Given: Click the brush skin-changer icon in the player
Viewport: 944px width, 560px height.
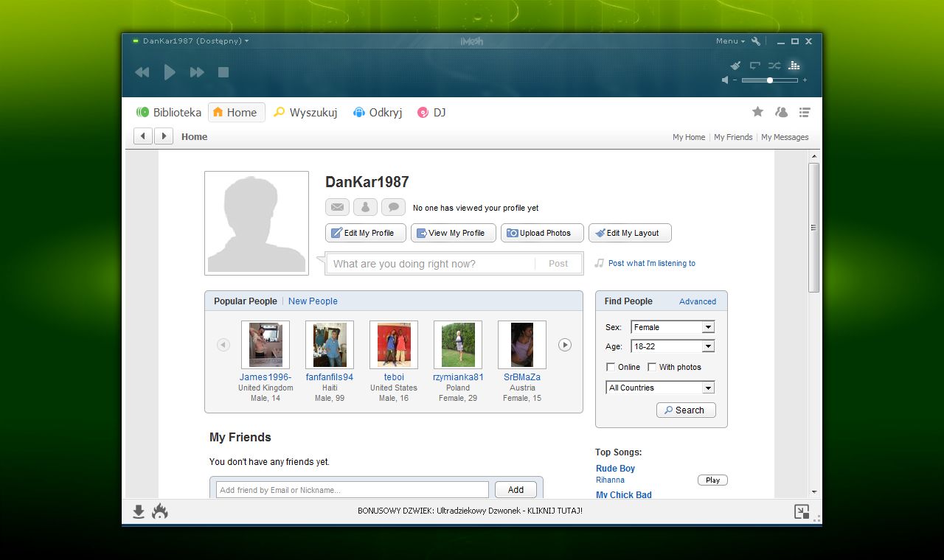Looking at the screenshot, I should (x=735, y=65).
